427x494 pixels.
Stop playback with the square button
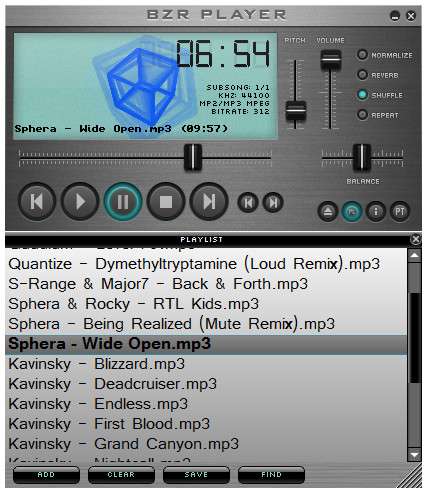166,202
